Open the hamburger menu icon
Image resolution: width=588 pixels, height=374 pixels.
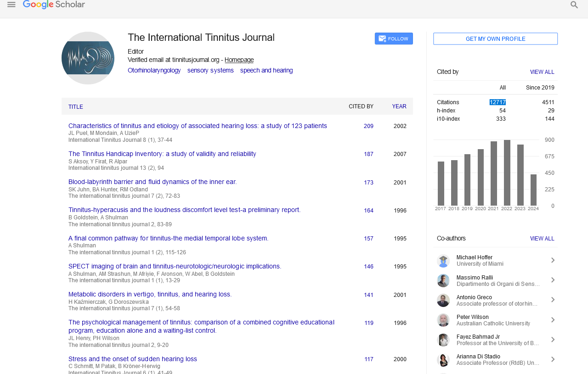pyautogui.click(x=11, y=5)
